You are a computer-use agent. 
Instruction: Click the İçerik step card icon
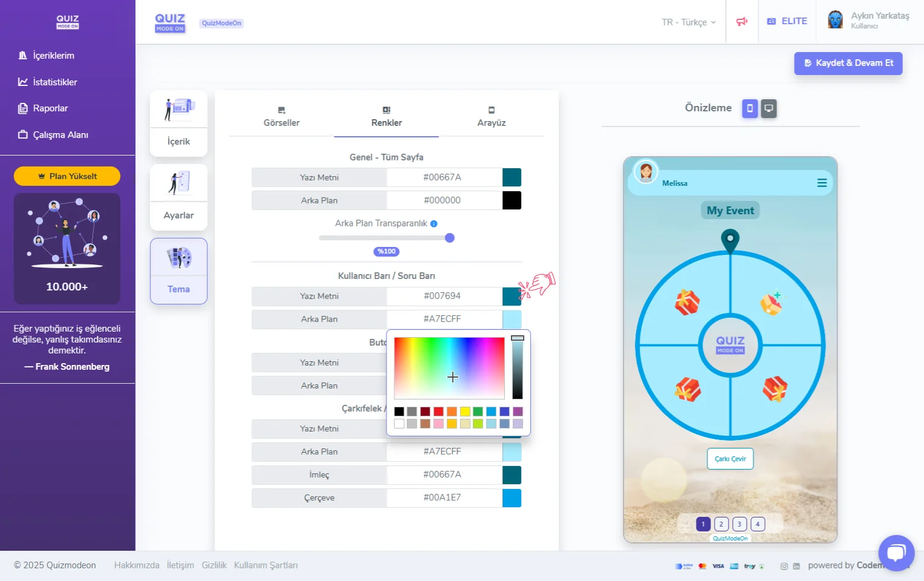pyautogui.click(x=178, y=109)
